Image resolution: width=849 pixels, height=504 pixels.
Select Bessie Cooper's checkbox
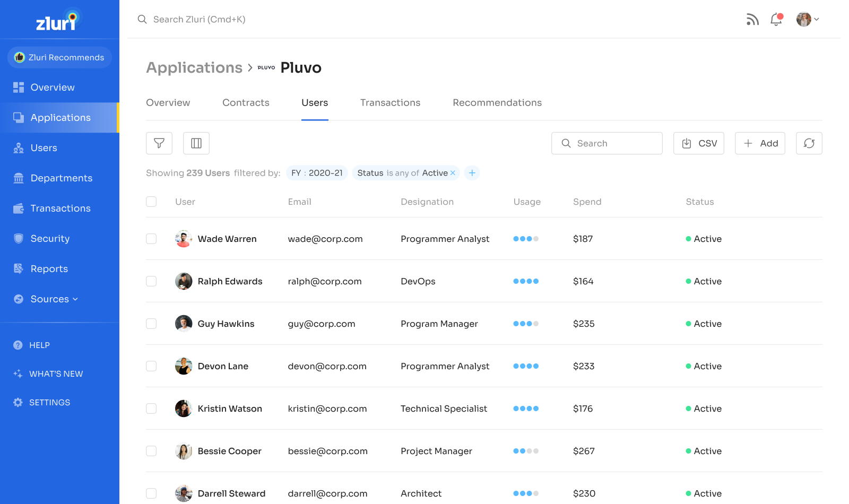coord(151,451)
